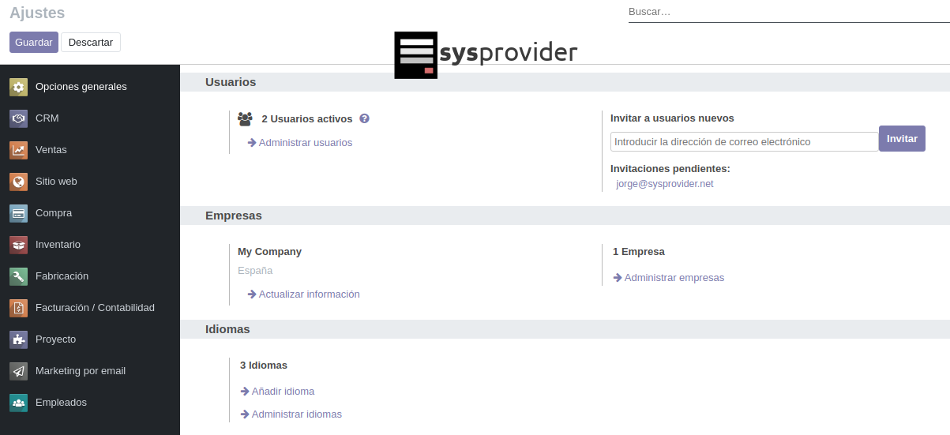Open the Administrar empresas link
The image size is (950, 435).
point(673,278)
